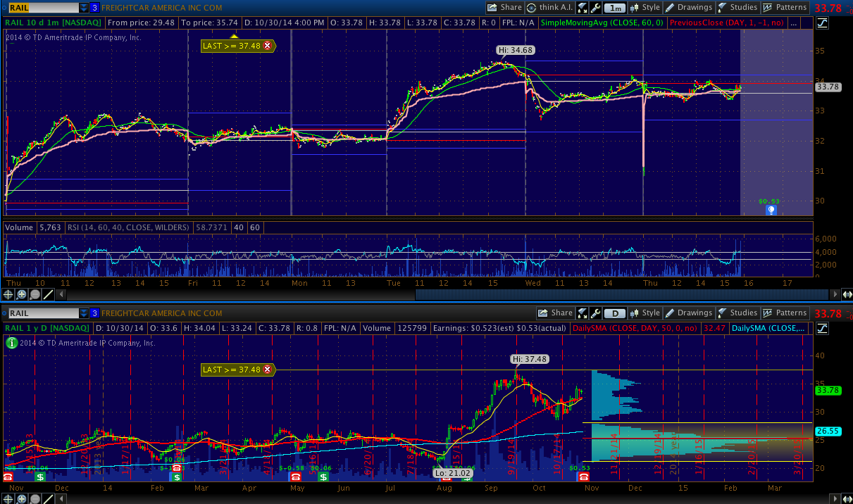Screen dimensions: 853x504
Task: Expand the symbol dropdown arrow in bottom chart
Action: (x=84, y=313)
